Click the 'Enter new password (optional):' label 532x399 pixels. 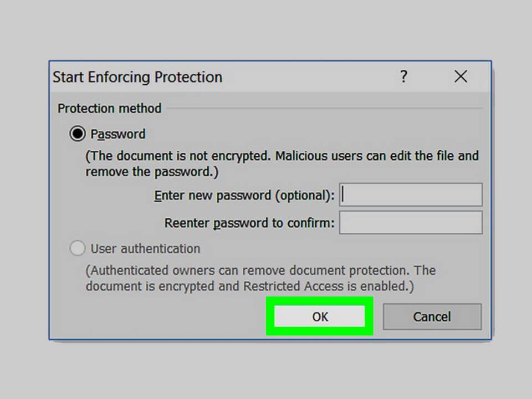tap(244, 195)
